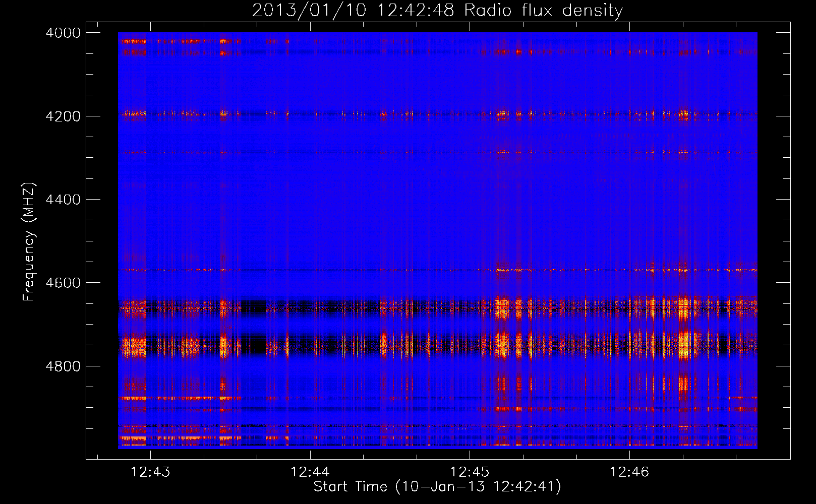Click the 'Frequency (MHZ)' axis title
816x504 pixels.
click(x=29, y=242)
